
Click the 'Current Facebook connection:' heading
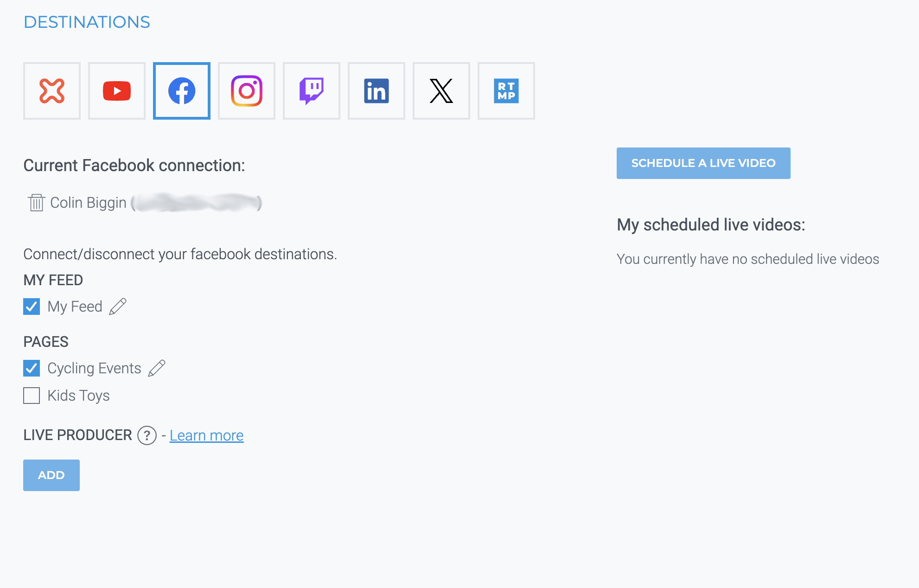134,166
